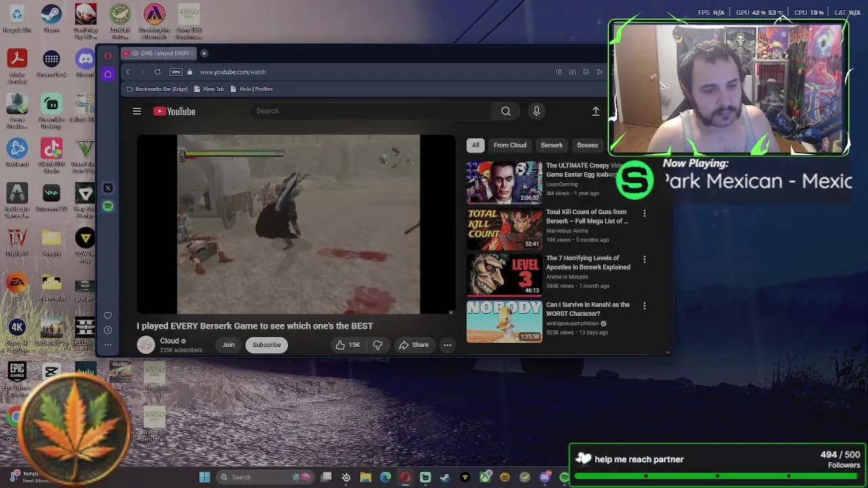
Task: Click the YouTube magnifier search button
Action: [x=506, y=111]
